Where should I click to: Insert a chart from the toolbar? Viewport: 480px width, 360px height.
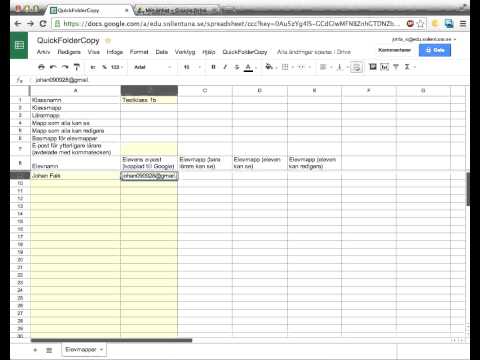pos(385,67)
